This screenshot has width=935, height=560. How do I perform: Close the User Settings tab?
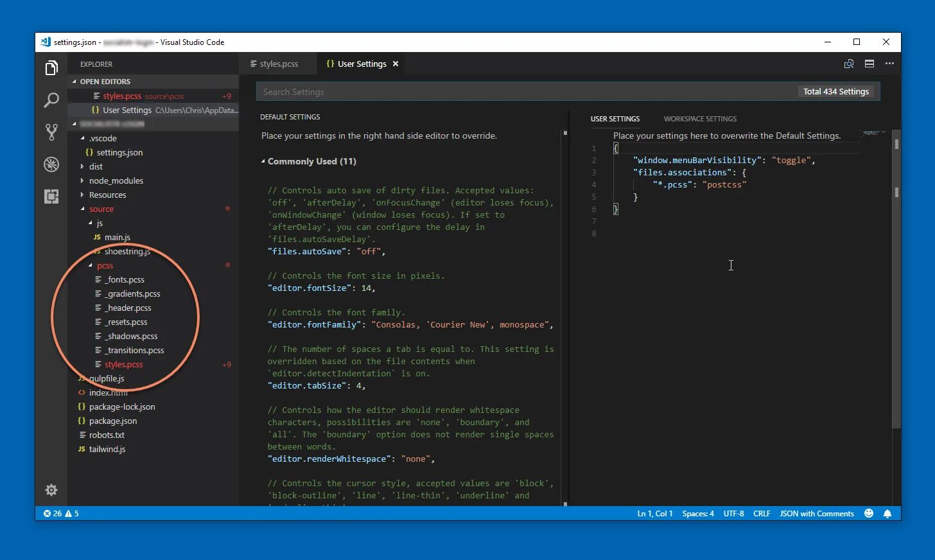pyautogui.click(x=396, y=64)
